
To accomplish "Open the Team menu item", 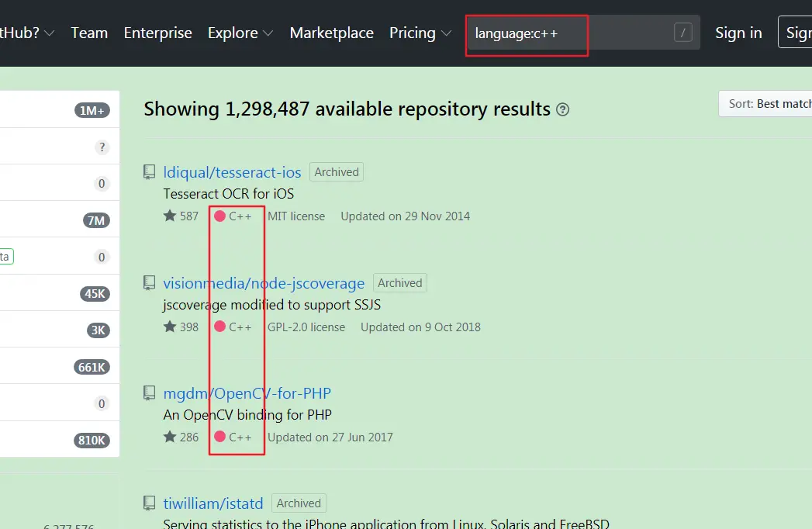I will (89, 33).
